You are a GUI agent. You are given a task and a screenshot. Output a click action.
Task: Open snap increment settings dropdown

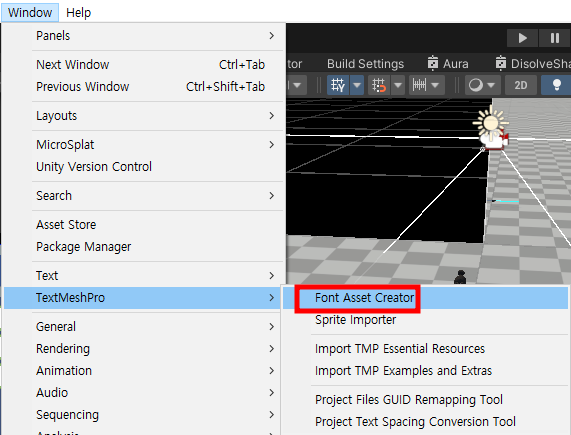point(436,86)
